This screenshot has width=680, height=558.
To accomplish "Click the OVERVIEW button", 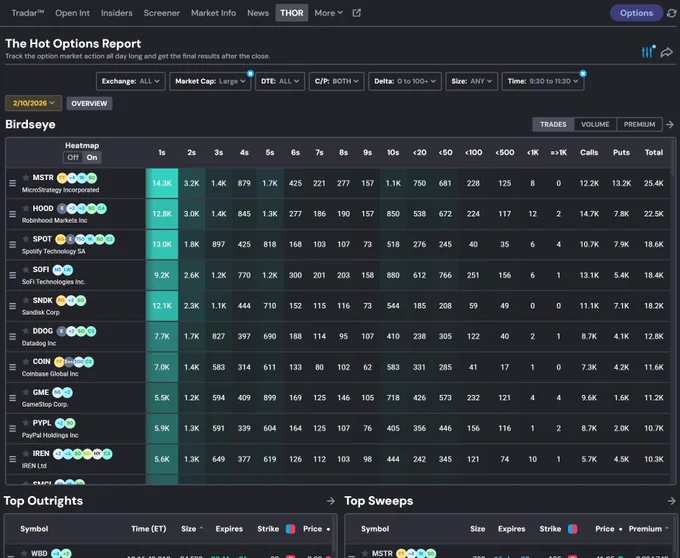I will [89, 103].
